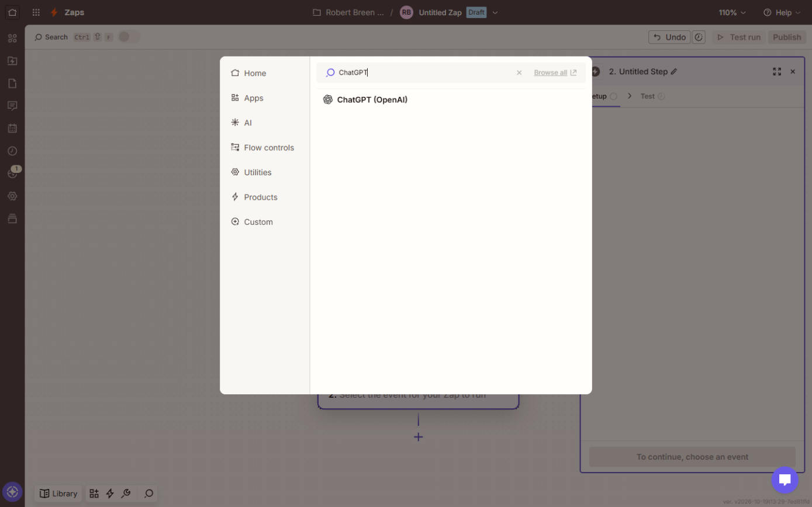Toggle the switch next to Search shortcut
This screenshot has width=812, height=507.
point(129,37)
